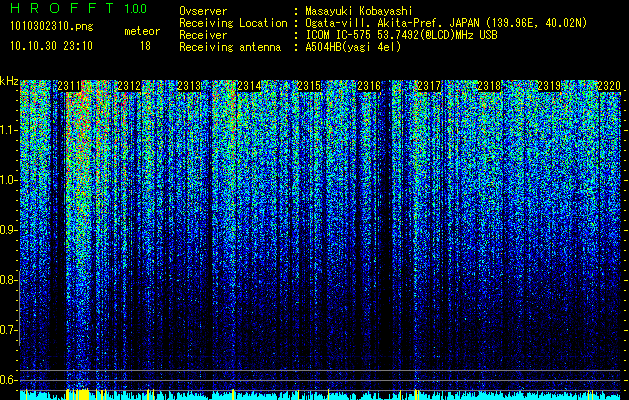This screenshot has width=629, height=400.
Task: Click the Receiving antenna label
Action: (230, 47)
